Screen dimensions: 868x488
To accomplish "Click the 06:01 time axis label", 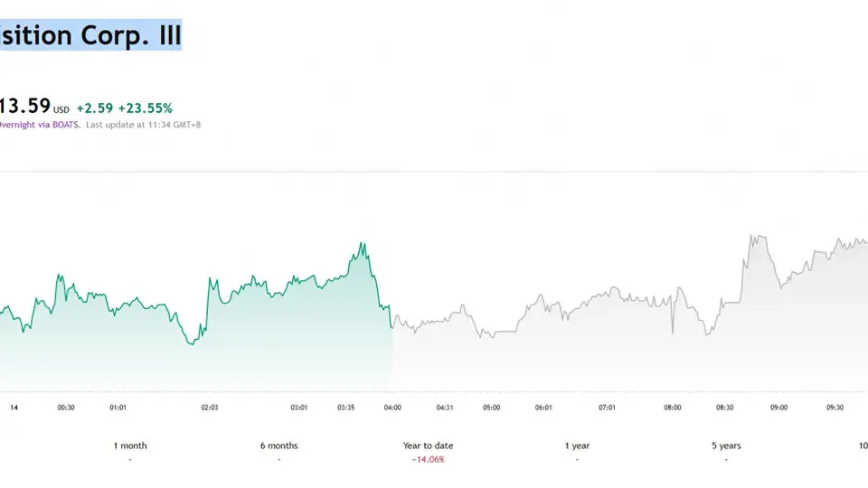I will pos(543,408).
